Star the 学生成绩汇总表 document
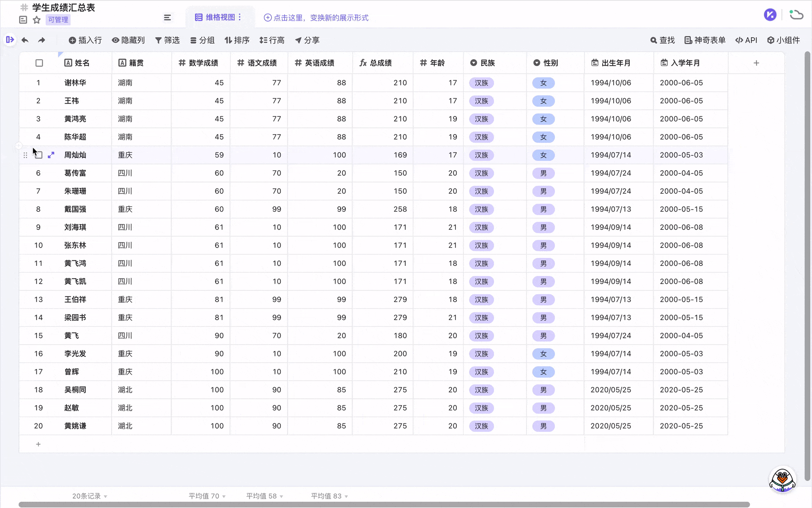 pyautogui.click(x=36, y=20)
